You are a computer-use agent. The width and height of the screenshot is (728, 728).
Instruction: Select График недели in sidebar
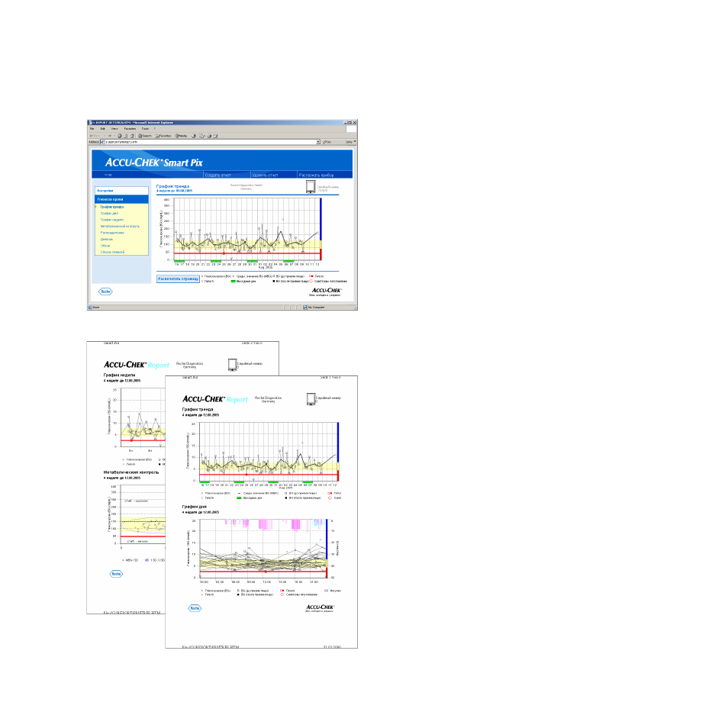click(112, 220)
